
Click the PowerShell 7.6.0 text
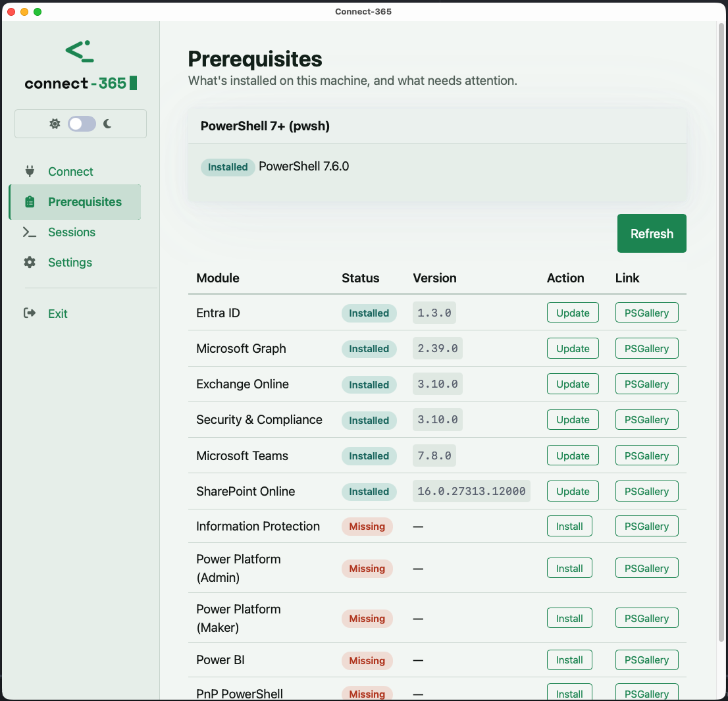click(303, 166)
